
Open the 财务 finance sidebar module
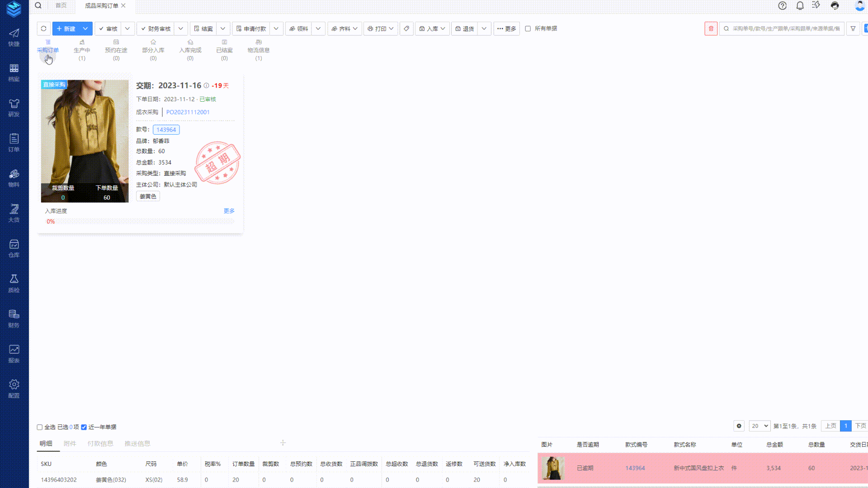(14, 319)
